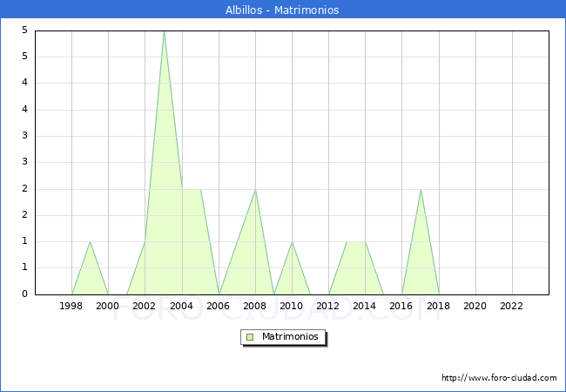Screen dimensions: 566x392
Task: Open the http://www.foro-ciudad.com link
Action: click(x=499, y=378)
